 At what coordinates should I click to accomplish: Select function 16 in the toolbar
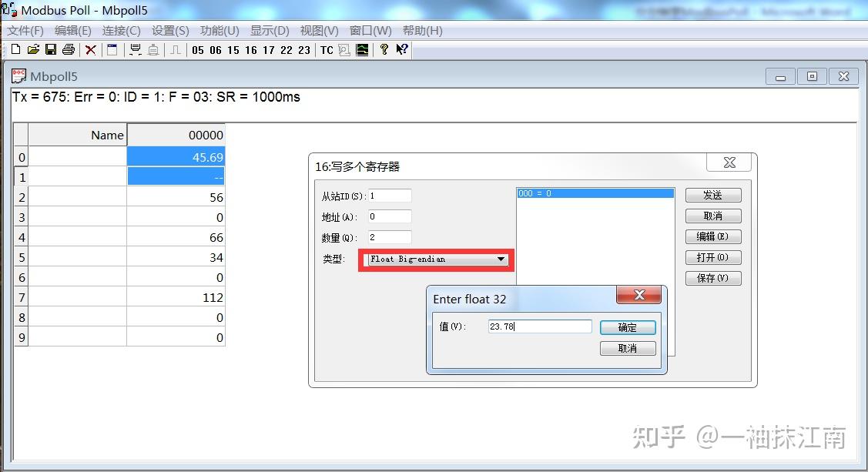pyautogui.click(x=250, y=49)
